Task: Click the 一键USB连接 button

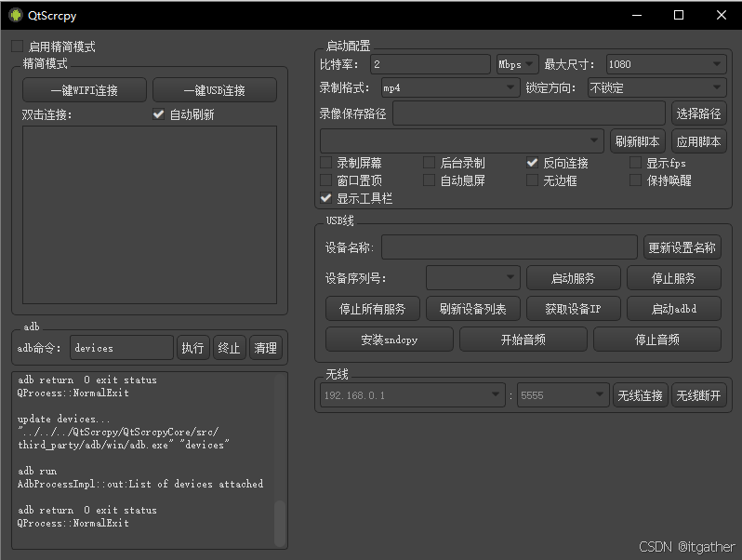Action: [215, 90]
